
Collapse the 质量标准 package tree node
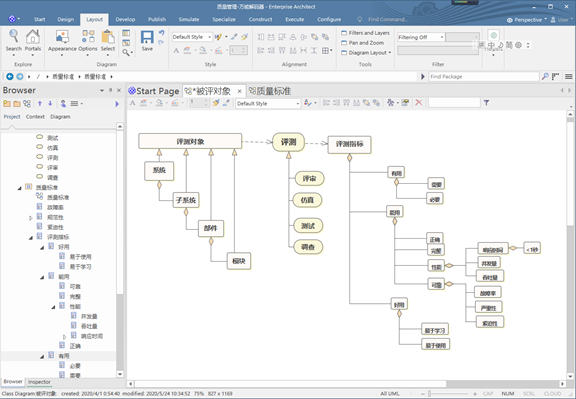pos(19,188)
